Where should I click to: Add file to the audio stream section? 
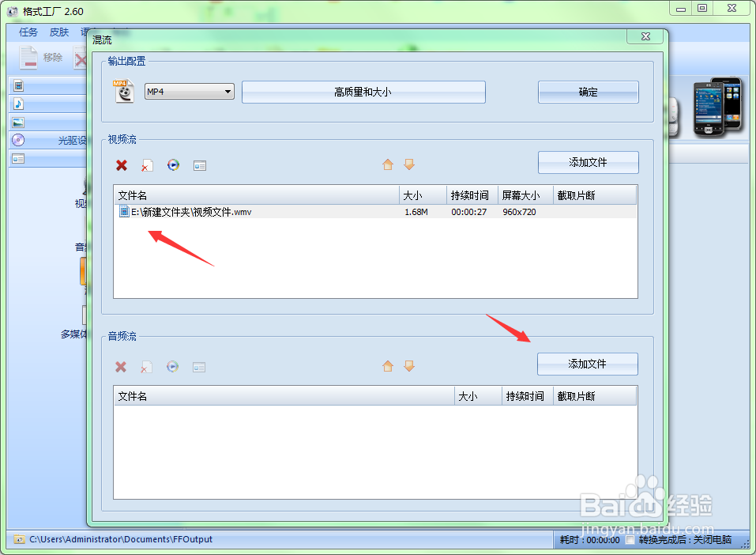point(587,364)
